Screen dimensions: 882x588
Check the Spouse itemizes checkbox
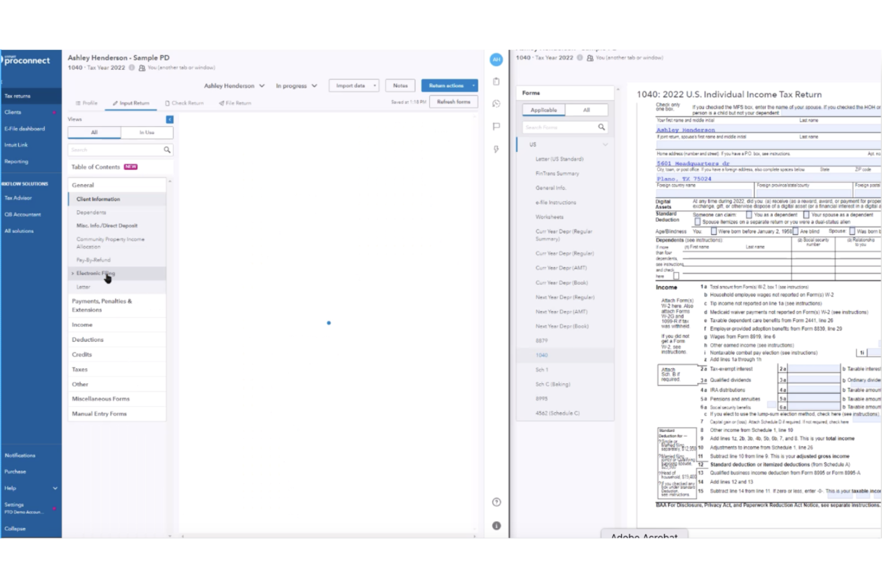coord(697,222)
